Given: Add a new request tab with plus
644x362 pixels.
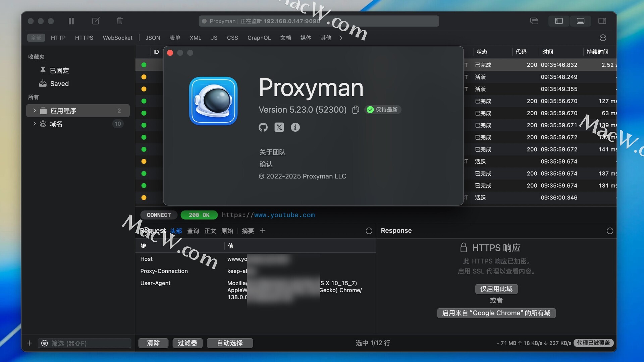Looking at the screenshot, I should (263, 231).
